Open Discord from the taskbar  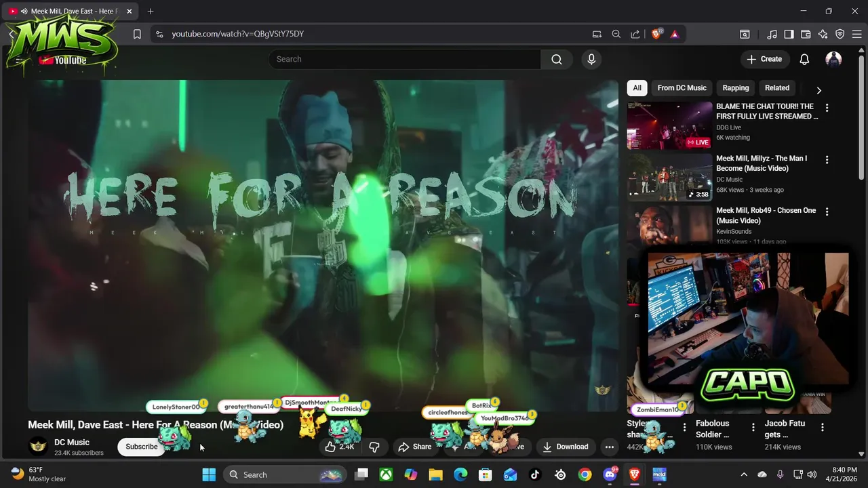click(610, 474)
